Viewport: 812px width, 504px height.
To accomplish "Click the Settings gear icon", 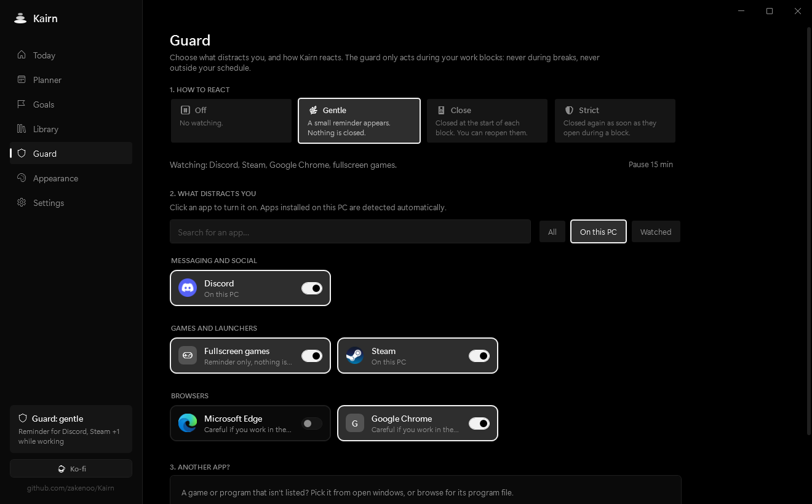I will tap(22, 203).
